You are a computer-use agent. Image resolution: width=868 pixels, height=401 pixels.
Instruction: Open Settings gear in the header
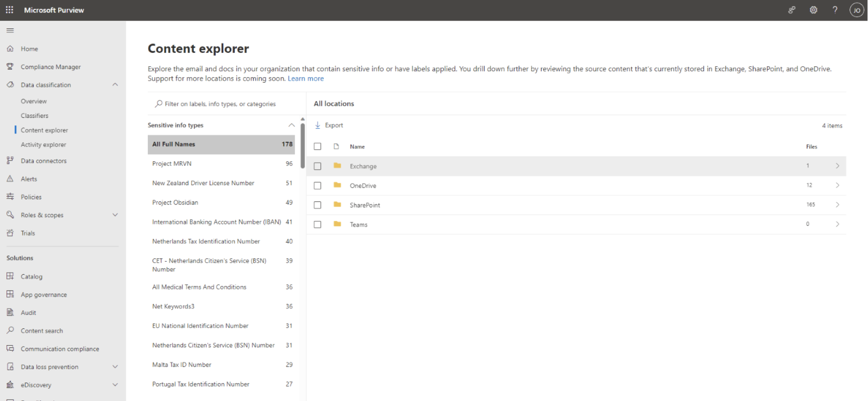click(x=813, y=10)
